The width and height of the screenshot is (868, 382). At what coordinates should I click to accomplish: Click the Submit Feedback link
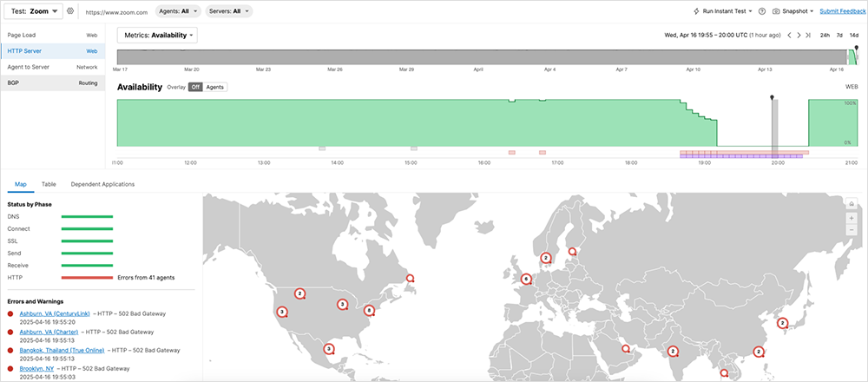point(842,11)
